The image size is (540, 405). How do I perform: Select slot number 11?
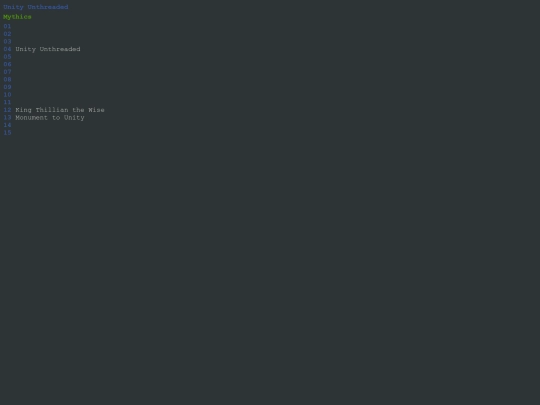[x=7, y=102]
